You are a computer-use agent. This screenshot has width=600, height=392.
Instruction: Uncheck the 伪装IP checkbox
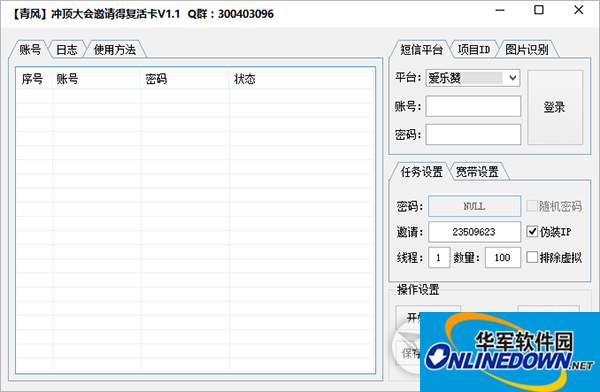[549, 232]
